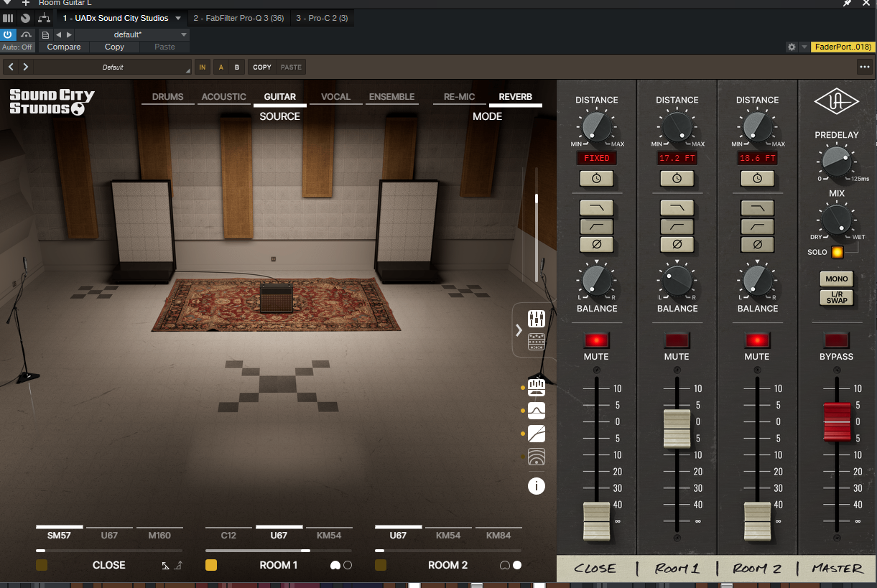Toggle the ROOM 1 MUTE button
This screenshot has width=877, height=588.
677,340
